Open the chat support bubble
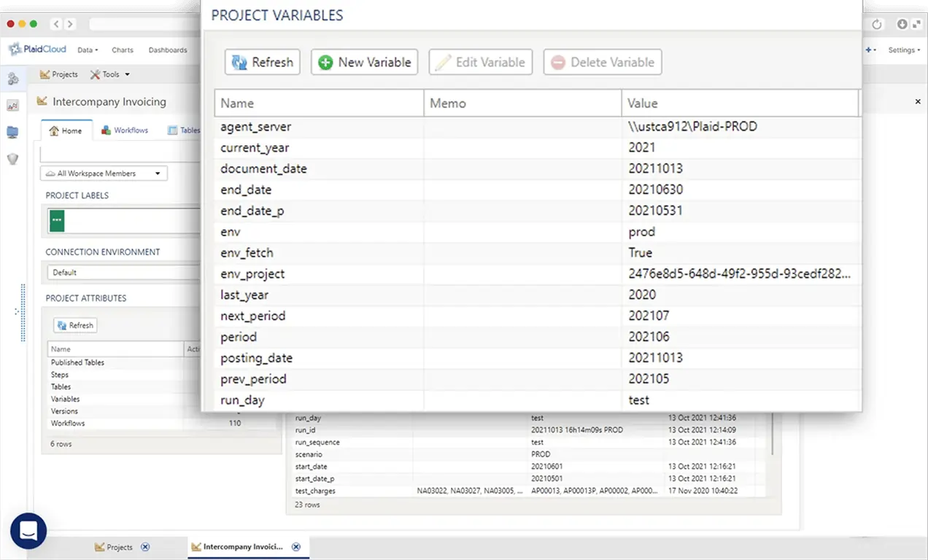Screen dimensions: 928x560 click(x=28, y=531)
